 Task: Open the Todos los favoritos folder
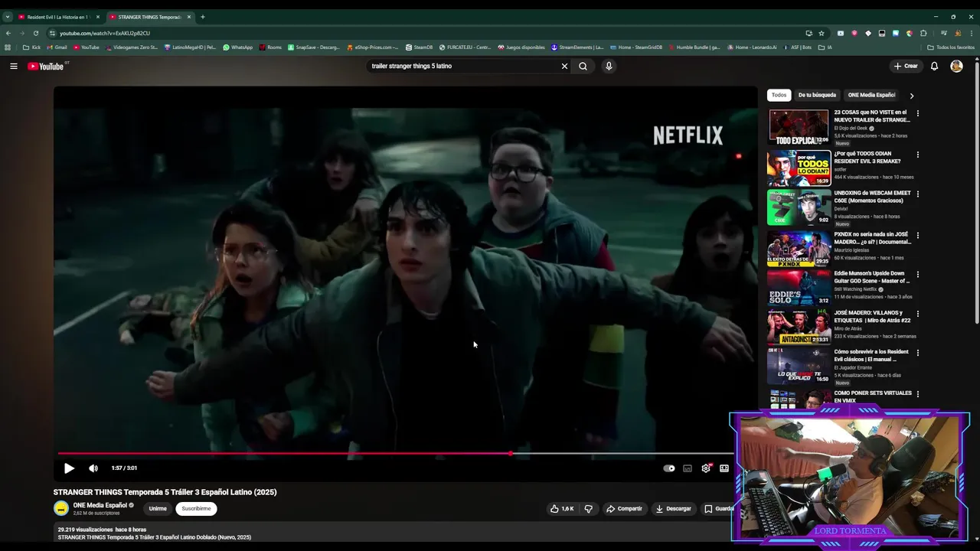[x=951, y=47]
